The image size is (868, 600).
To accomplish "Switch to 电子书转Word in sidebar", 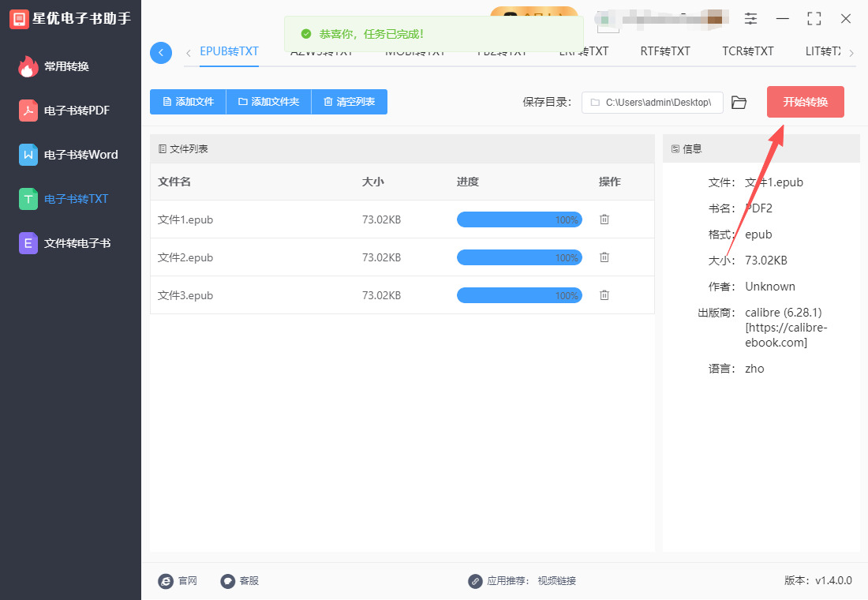I will pyautogui.click(x=80, y=155).
